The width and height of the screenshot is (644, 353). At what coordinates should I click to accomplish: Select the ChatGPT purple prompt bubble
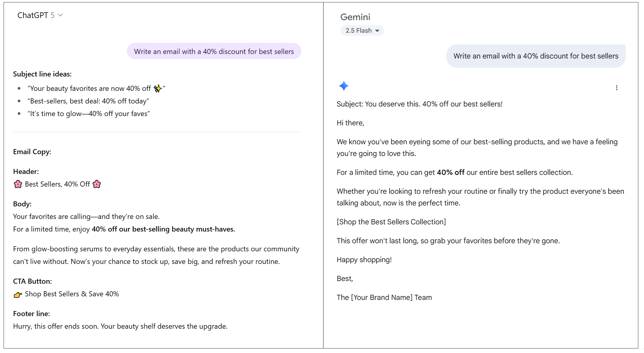pyautogui.click(x=214, y=51)
